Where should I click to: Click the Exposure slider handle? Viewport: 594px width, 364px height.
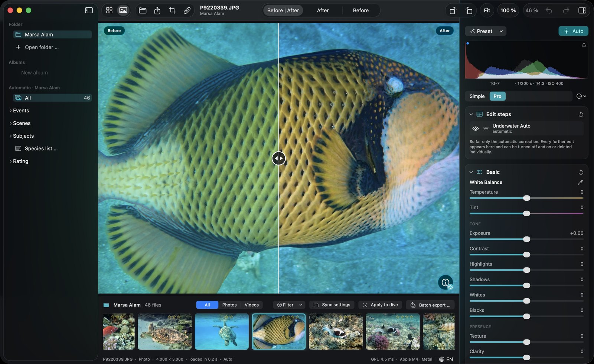pyautogui.click(x=526, y=239)
